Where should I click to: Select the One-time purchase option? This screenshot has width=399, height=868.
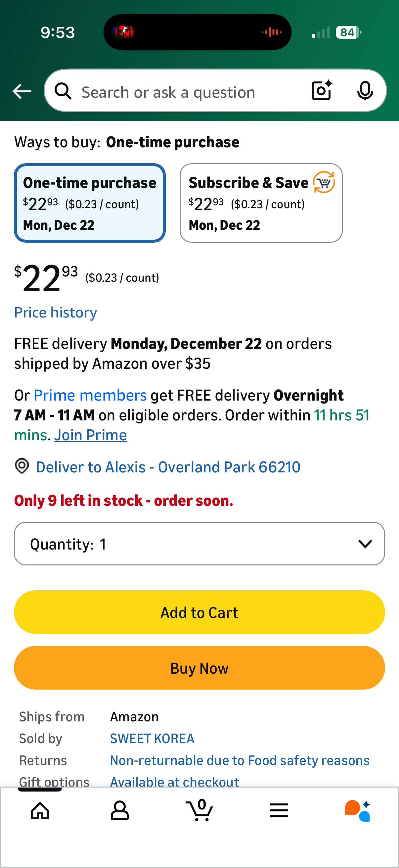tap(90, 203)
